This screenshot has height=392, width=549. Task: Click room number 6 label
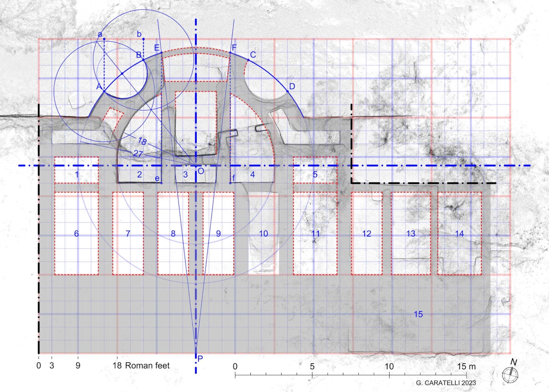(x=77, y=234)
